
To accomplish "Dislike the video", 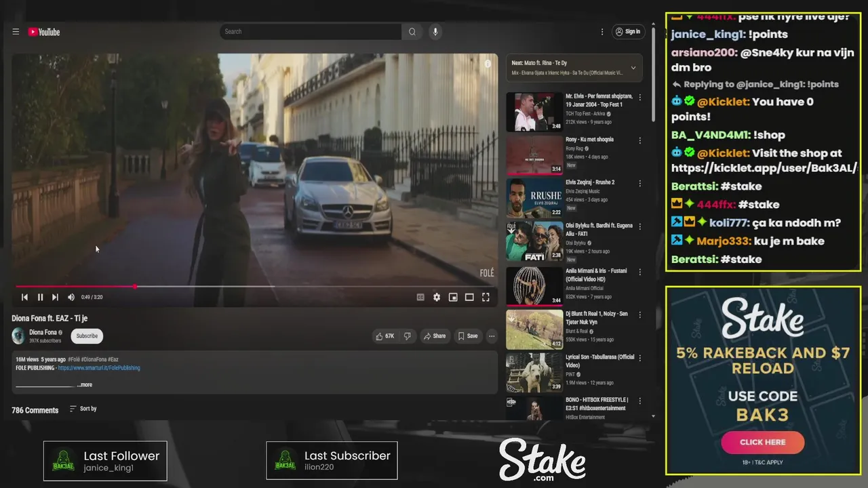I will point(408,335).
